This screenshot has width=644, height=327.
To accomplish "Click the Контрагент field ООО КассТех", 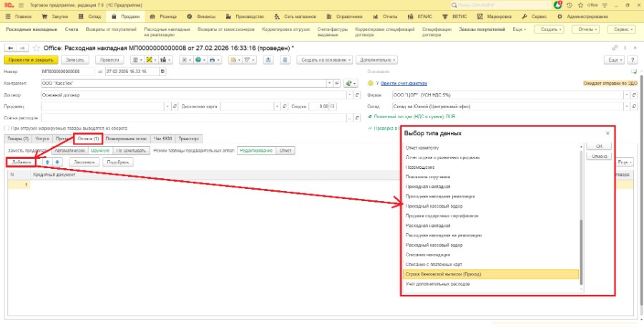I will [x=184, y=83].
